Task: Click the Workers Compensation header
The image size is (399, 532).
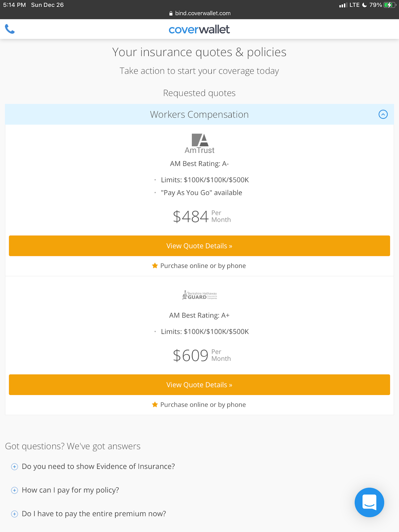Action: (x=199, y=114)
